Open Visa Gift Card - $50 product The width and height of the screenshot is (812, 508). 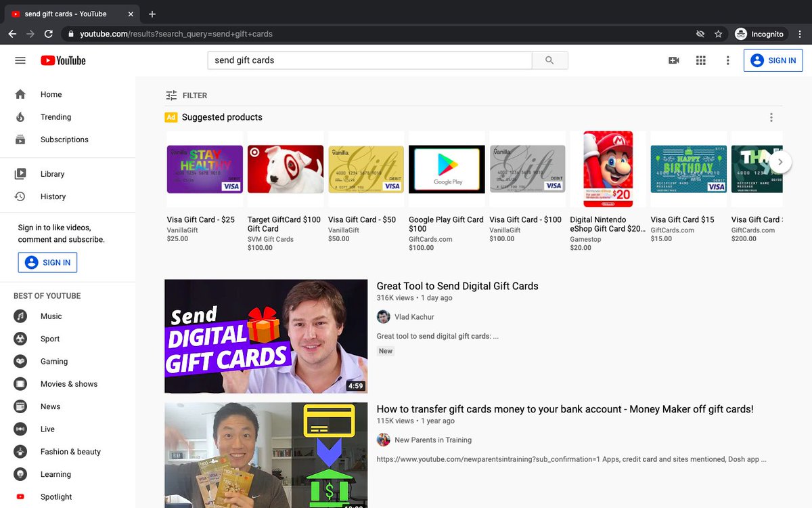(366, 169)
